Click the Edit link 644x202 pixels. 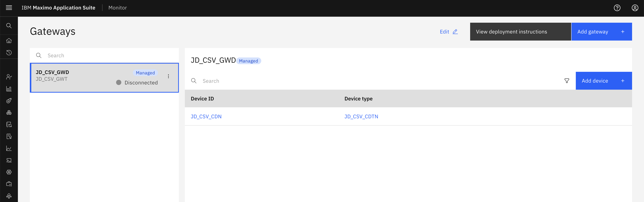click(444, 32)
